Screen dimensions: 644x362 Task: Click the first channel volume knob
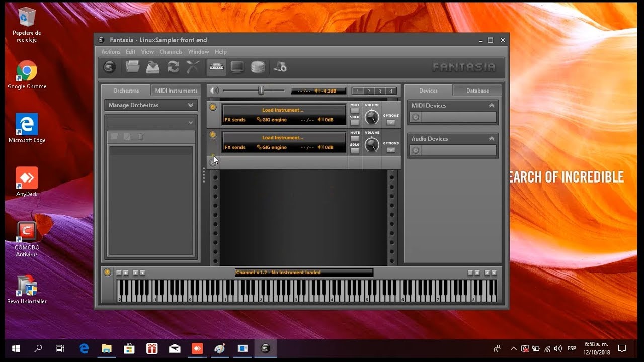(372, 118)
